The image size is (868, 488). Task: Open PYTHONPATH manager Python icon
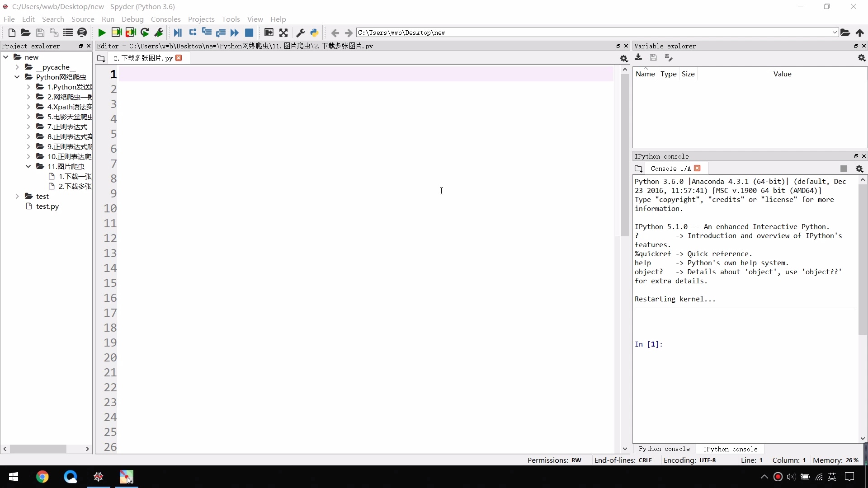click(x=315, y=33)
